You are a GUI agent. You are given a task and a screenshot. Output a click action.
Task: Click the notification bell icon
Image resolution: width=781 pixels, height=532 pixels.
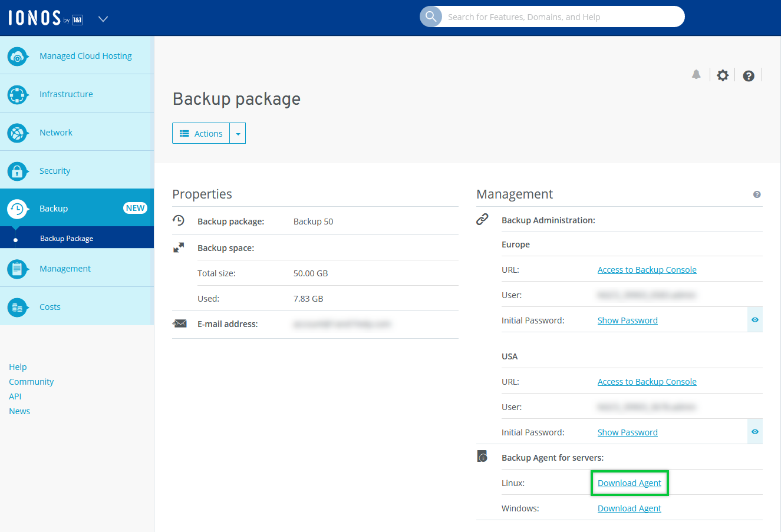(696, 74)
